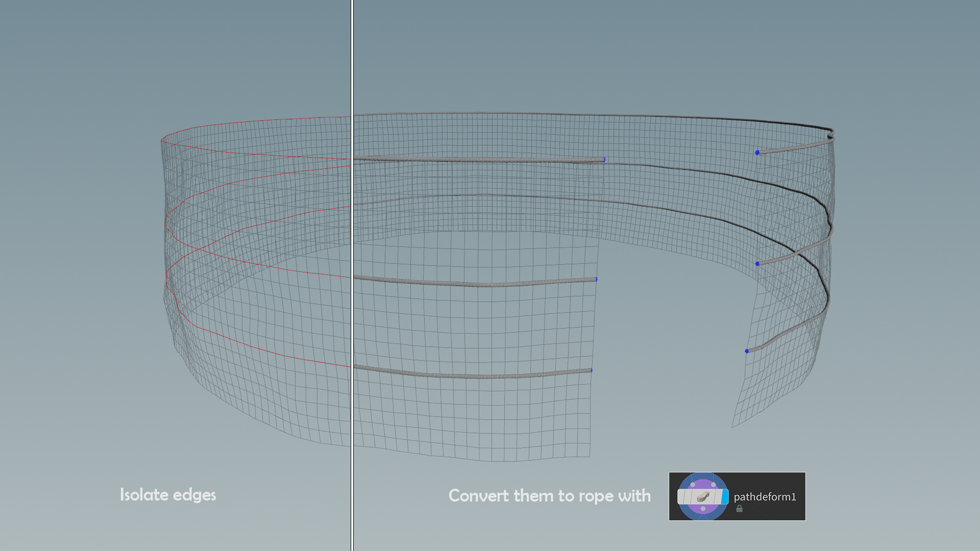This screenshot has height=551, width=980.
Task: Click top-right blue rope endpoint
Action: [757, 153]
